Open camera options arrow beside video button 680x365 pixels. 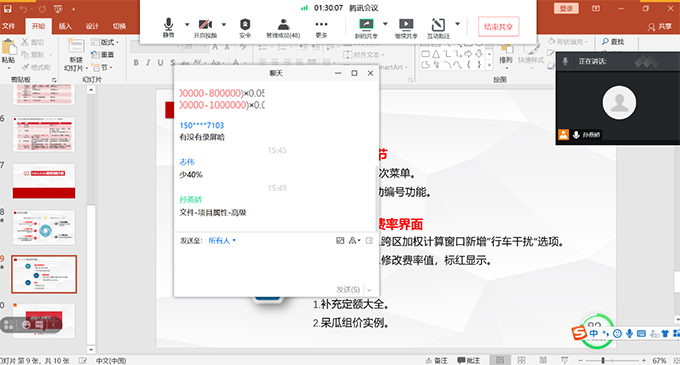[224, 24]
